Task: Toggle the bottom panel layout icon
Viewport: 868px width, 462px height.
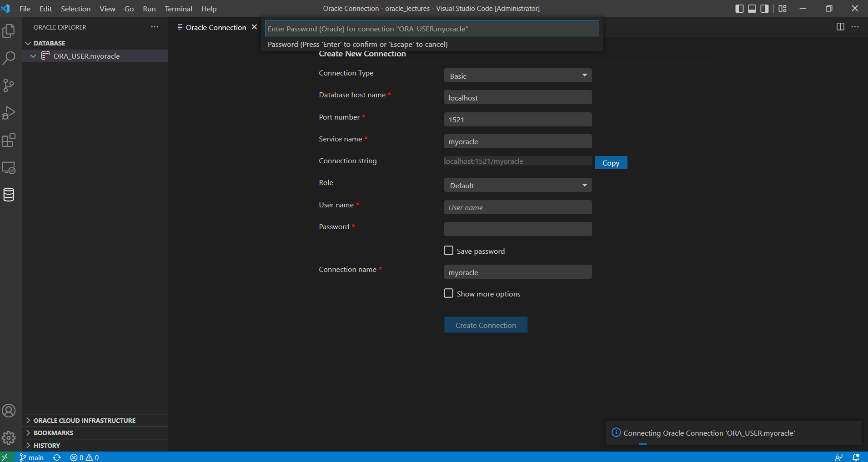Action: [x=752, y=9]
